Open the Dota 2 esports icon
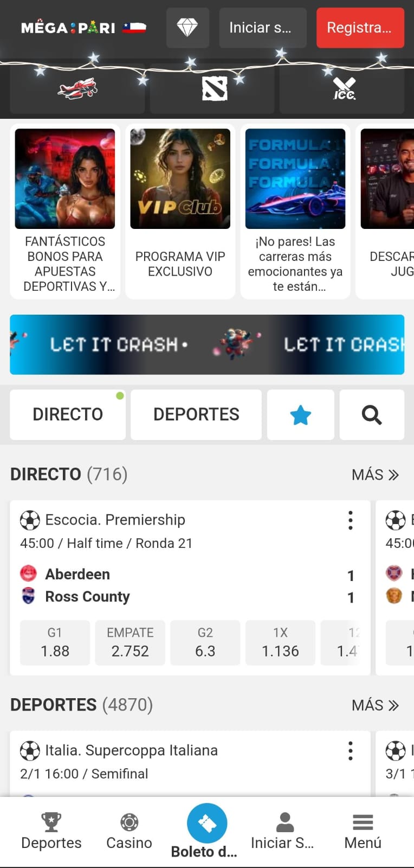 (215, 88)
